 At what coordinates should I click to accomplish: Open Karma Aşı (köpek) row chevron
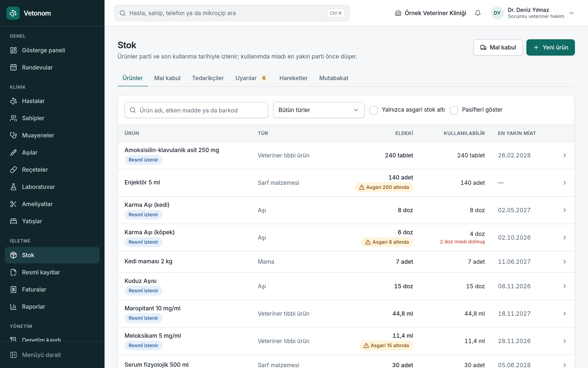coord(565,238)
